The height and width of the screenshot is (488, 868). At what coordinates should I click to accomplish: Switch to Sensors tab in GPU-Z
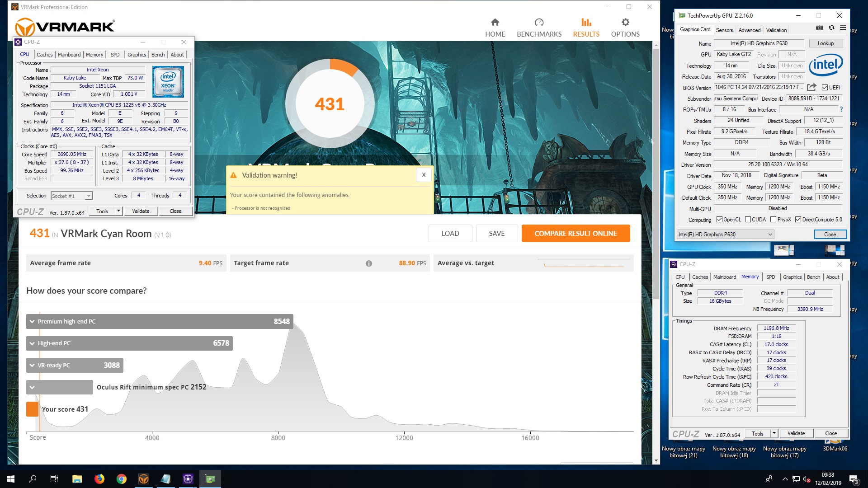[x=724, y=30]
